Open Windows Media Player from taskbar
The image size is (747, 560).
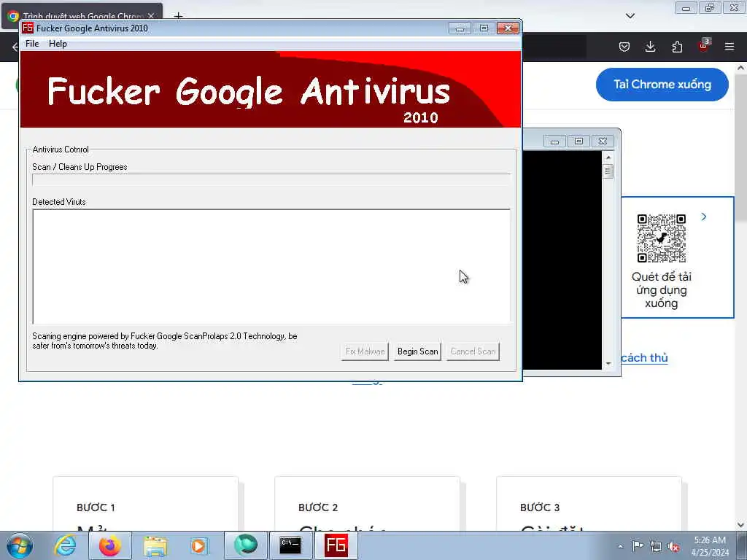coord(200,545)
